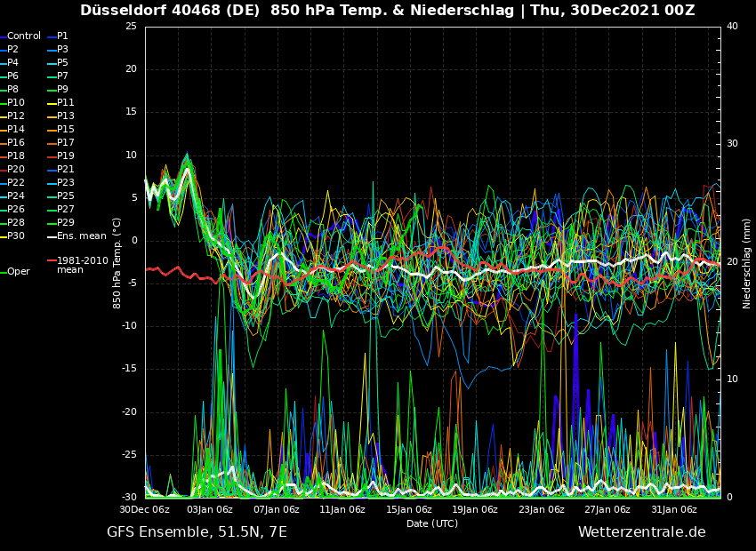Image resolution: width=756 pixels, height=551 pixels.
Task: Click the Control legend entry
Action: tap(24, 36)
